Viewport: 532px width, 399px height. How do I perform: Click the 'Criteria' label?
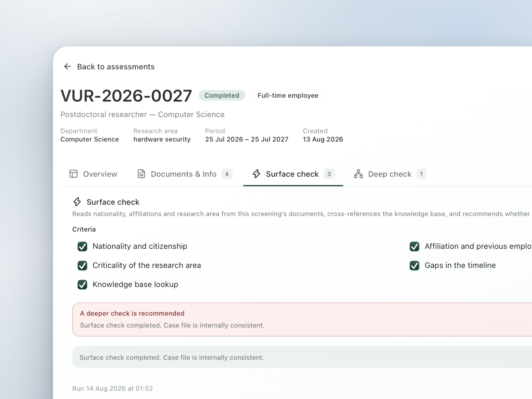coord(84,229)
